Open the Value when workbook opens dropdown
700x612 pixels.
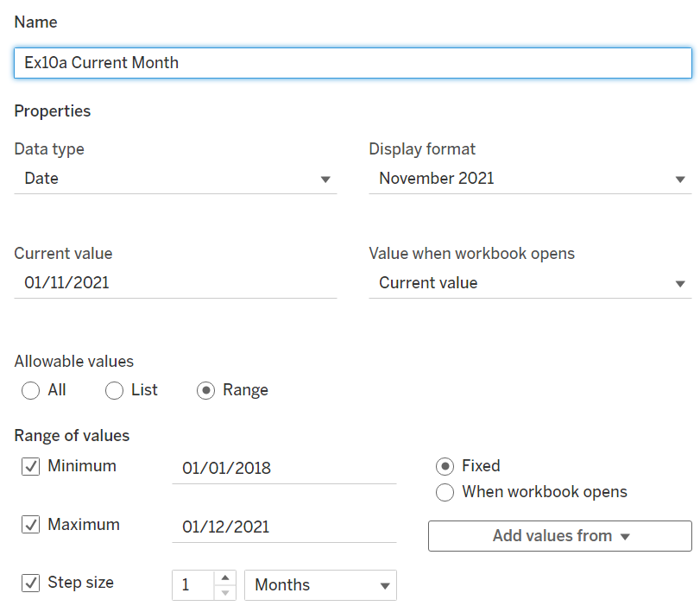tap(530, 283)
